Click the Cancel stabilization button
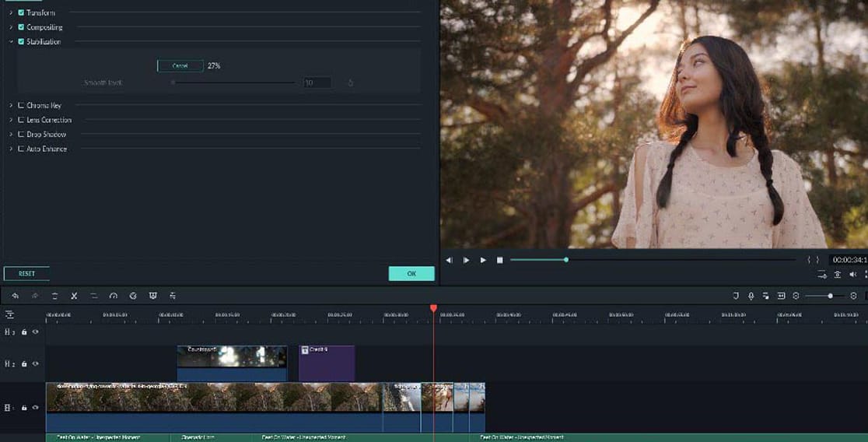Image resolution: width=868 pixels, height=442 pixels. (180, 66)
